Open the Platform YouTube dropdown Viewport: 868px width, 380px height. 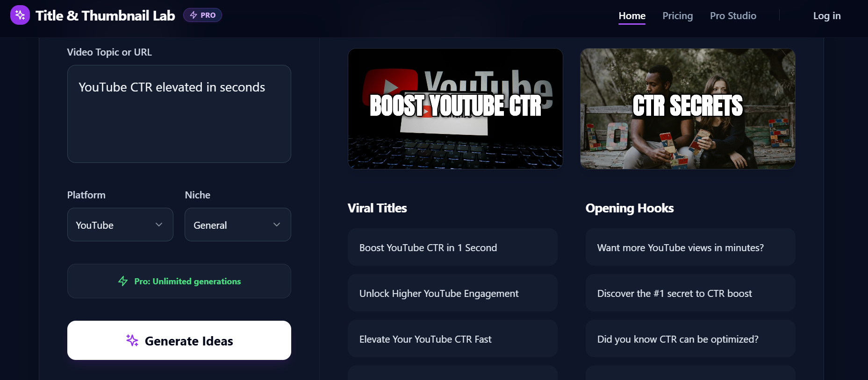pos(120,225)
